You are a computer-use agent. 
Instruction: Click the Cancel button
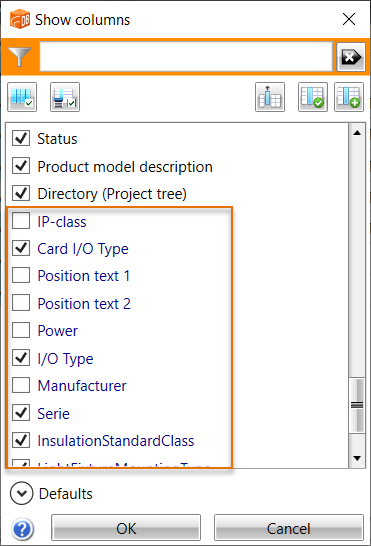[289, 528]
